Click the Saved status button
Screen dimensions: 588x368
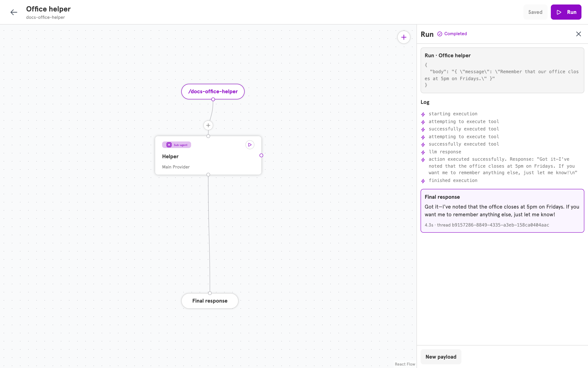535,12
